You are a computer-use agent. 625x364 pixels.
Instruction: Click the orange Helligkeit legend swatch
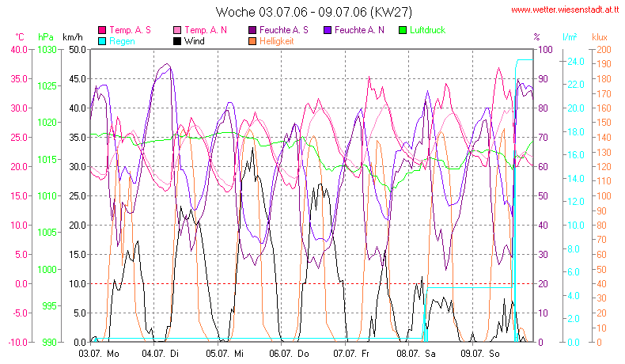point(252,41)
